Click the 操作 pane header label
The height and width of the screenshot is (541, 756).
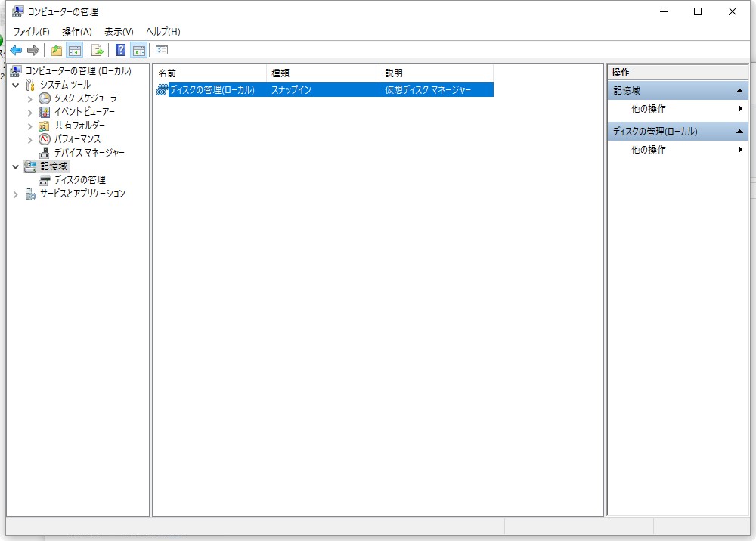(621, 73)
